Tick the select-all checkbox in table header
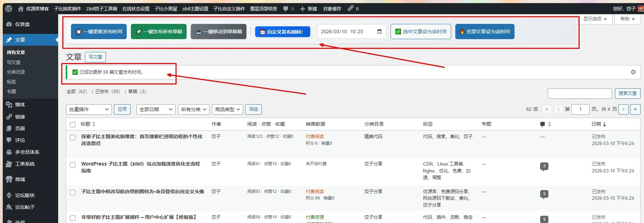Viewport: 644px width, 223px height. 73,124
